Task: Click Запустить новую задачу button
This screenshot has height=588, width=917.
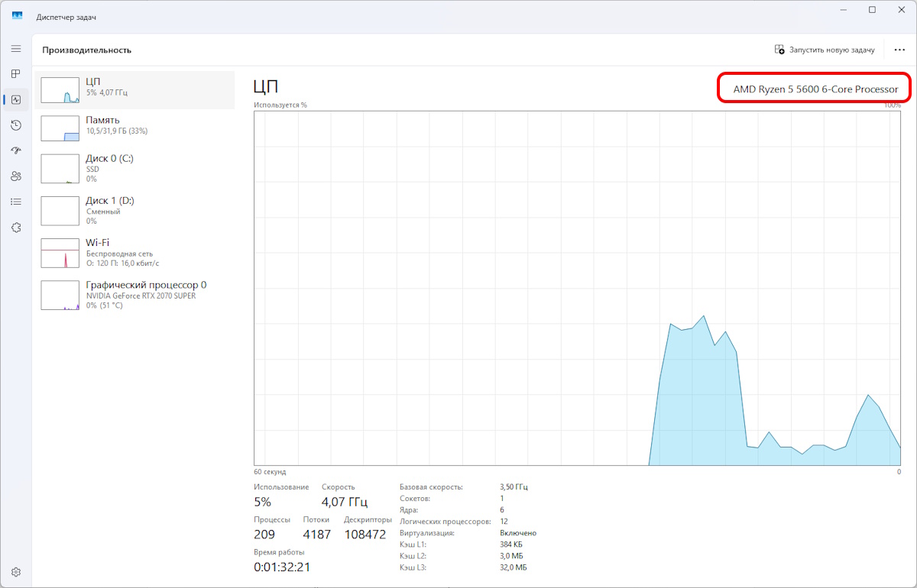Action: coord(825,50)
